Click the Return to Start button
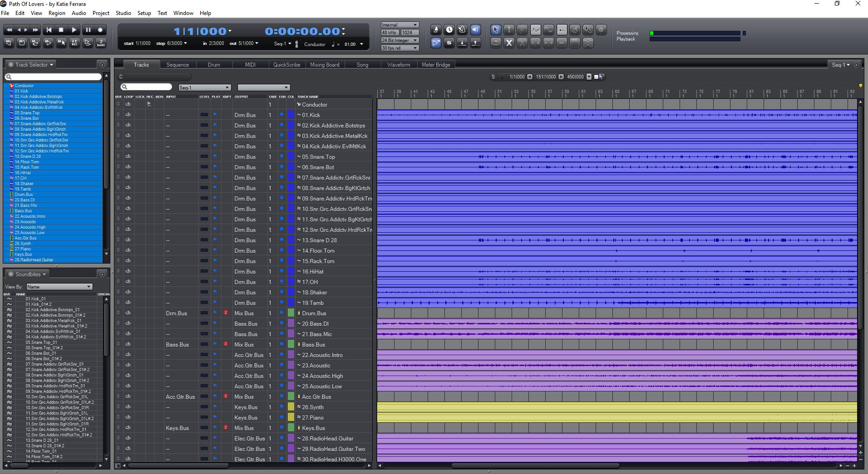868x474 pixels. pos(49,30)
